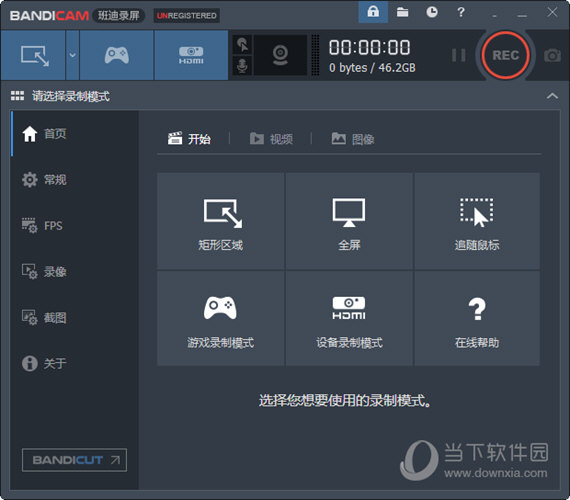Click the UNREGISTERED badge
The image size is (570, 500).
click(186, 16)
